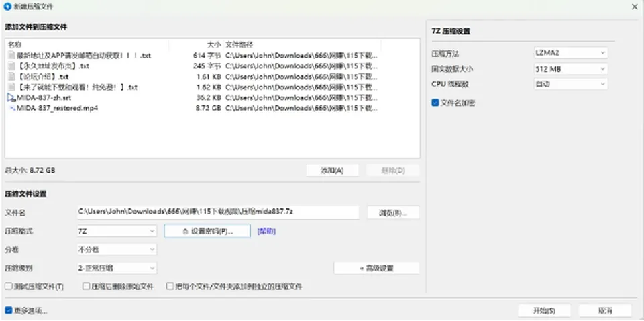Click the file icon of 【永久地址发布页】.txt

[x=11, y=66]
